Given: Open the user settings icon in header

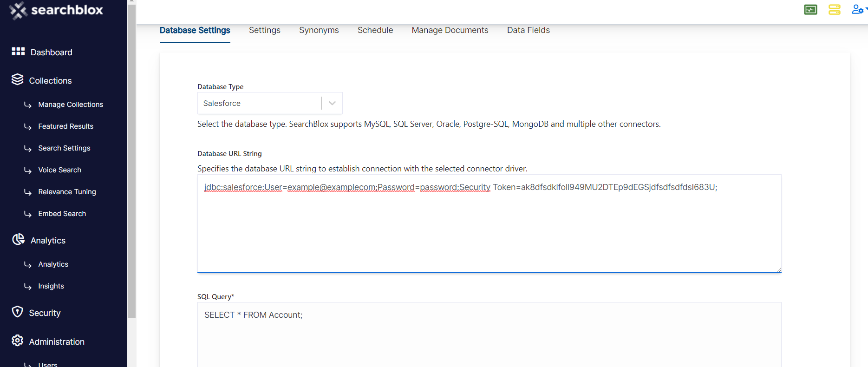Looking at the screenshot, I should 858,9.
